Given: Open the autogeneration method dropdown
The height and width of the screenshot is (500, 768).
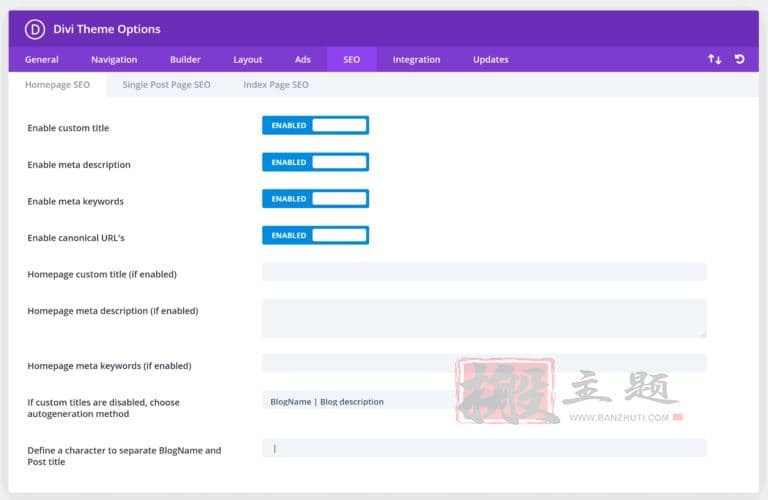Looking at the screenshot, I should pos(484,402).
